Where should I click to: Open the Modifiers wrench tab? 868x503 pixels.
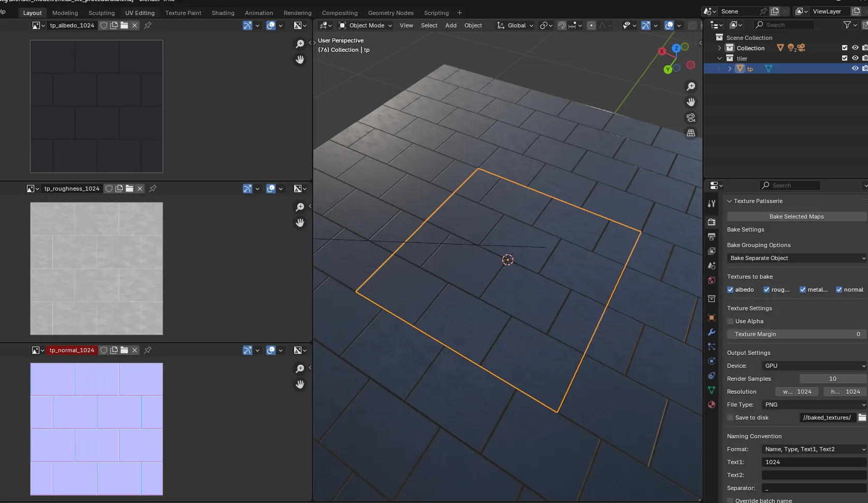(x=712, y=332)
